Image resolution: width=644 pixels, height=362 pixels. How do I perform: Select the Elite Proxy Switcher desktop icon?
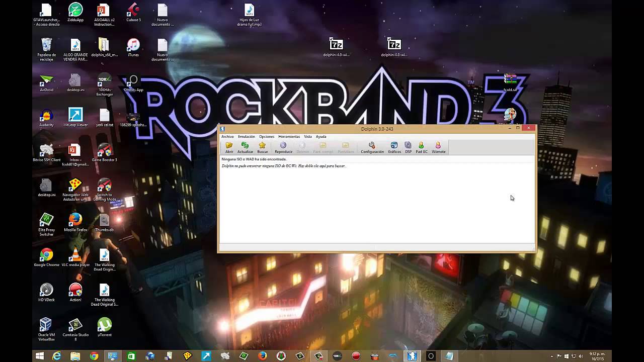(46, 225)
